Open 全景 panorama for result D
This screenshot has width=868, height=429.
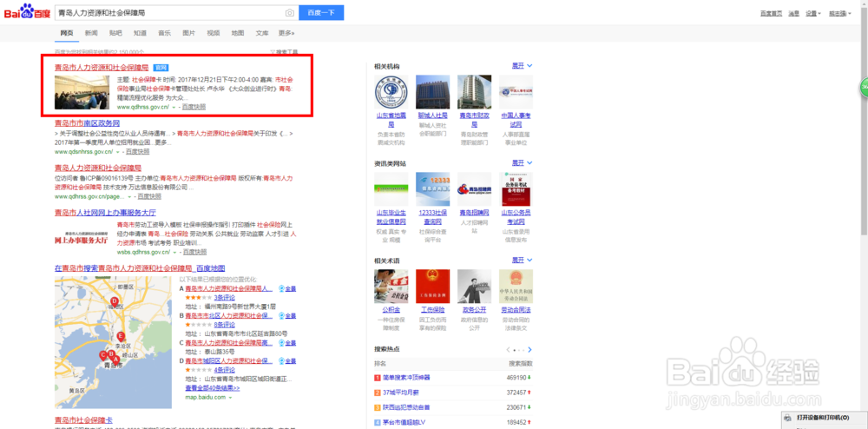(287, 361)
